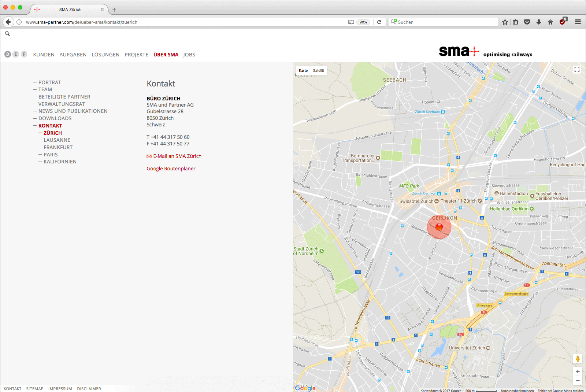Open Google Routenplaner link
The width and height of the screenshot is (586, 392).
(171, 169)
